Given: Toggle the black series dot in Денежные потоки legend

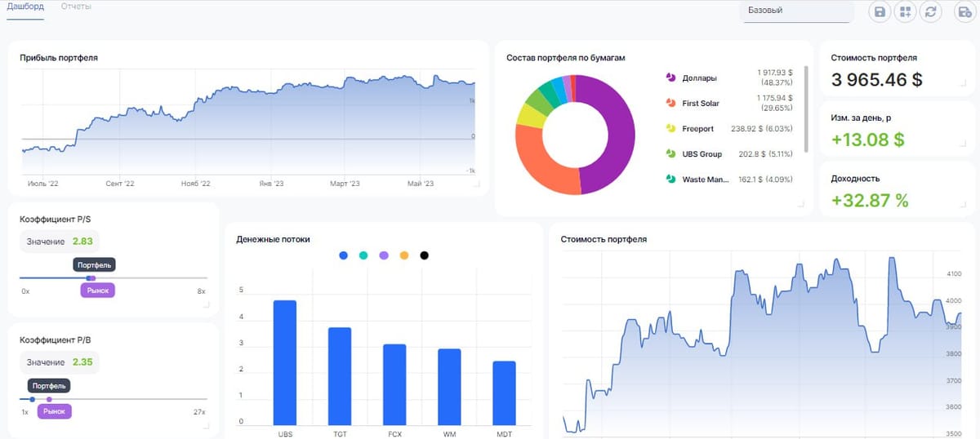Looking at the screenshot, I should tap(424, 255).
